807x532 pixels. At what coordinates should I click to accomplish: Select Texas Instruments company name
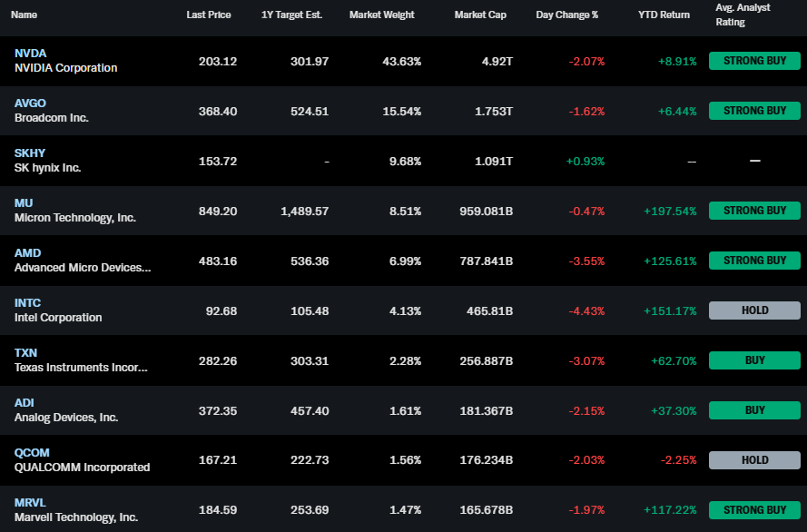coord(81,368)
